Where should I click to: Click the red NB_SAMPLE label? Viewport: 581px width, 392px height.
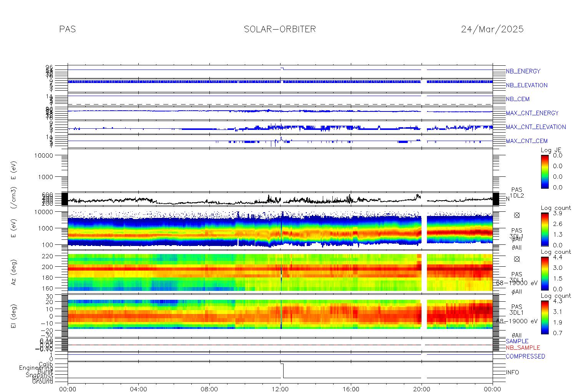(x=523, y=348)
